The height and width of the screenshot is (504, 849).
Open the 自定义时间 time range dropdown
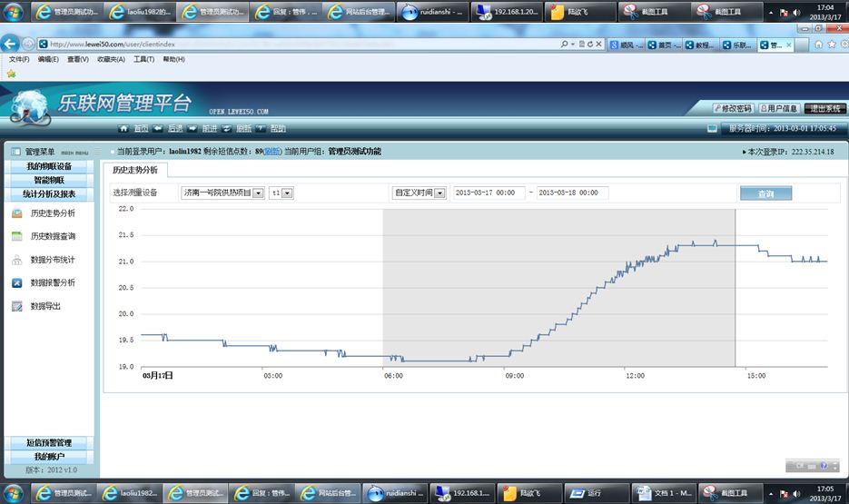tap(439, 193)
